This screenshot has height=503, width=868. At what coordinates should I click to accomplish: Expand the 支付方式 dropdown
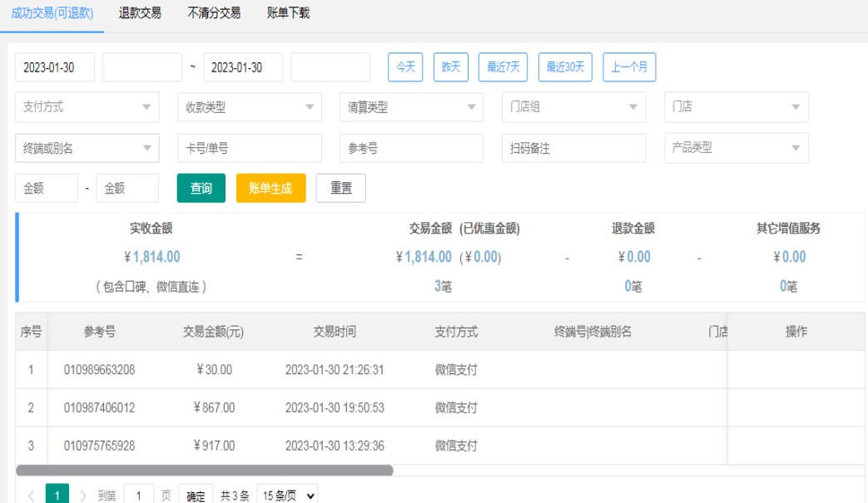tap(87, 107)
